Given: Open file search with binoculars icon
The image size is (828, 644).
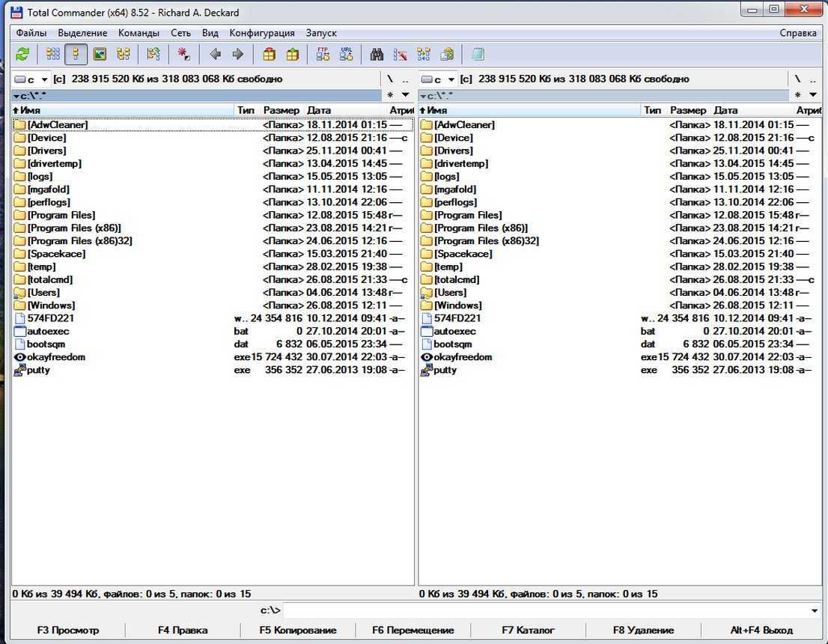Looking at the screenshot, I should pyautogui.click(x=377, y=54).
